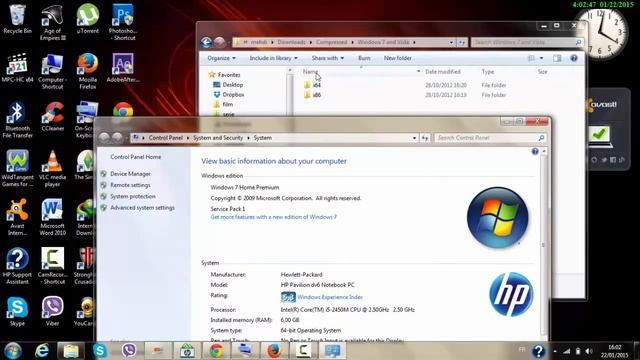640x360 pixels.
Task: Select Desktop under Favorites
Action: pyautogui.click(x=228, y=84)
